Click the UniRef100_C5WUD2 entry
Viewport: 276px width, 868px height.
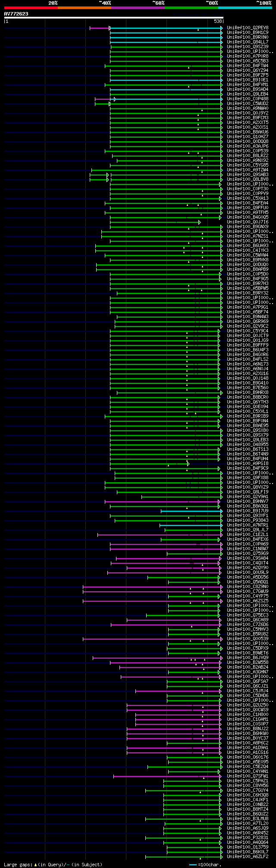tap(248, 103)
